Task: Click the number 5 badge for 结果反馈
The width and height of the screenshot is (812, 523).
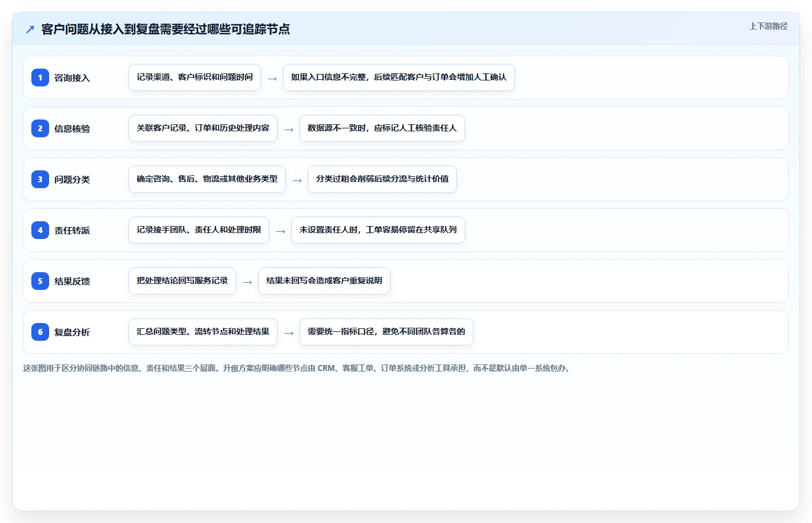Action: point(40,281)
